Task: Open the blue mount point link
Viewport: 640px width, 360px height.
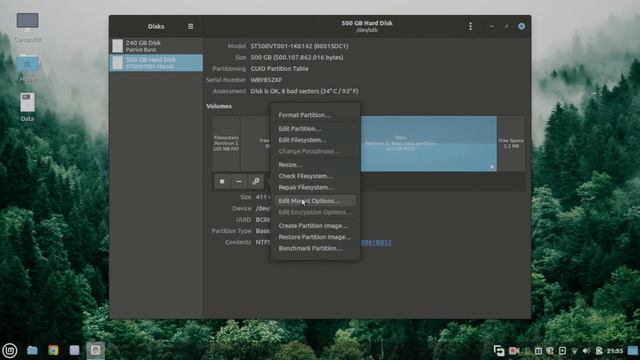Action: pos(376,242)
